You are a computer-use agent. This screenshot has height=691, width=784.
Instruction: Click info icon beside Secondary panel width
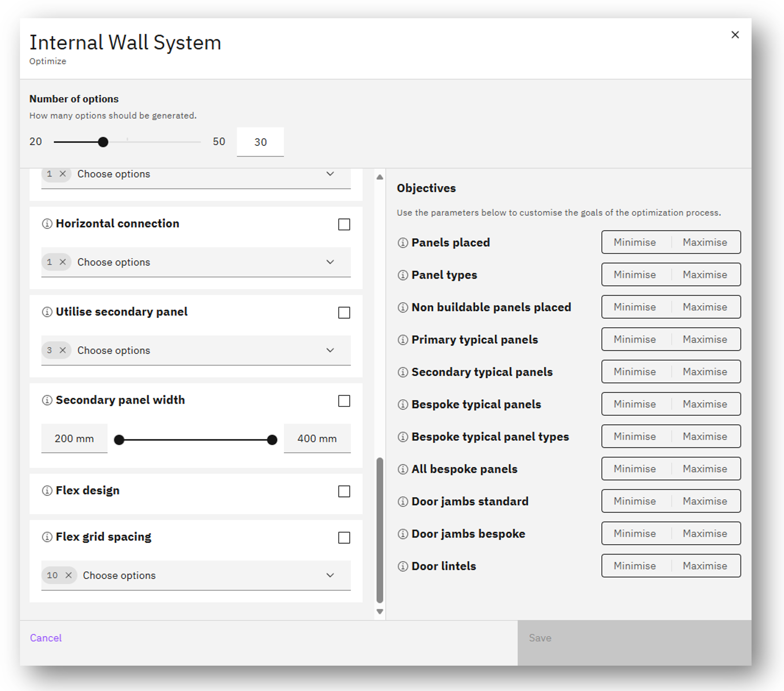click(x=47, y=400)
